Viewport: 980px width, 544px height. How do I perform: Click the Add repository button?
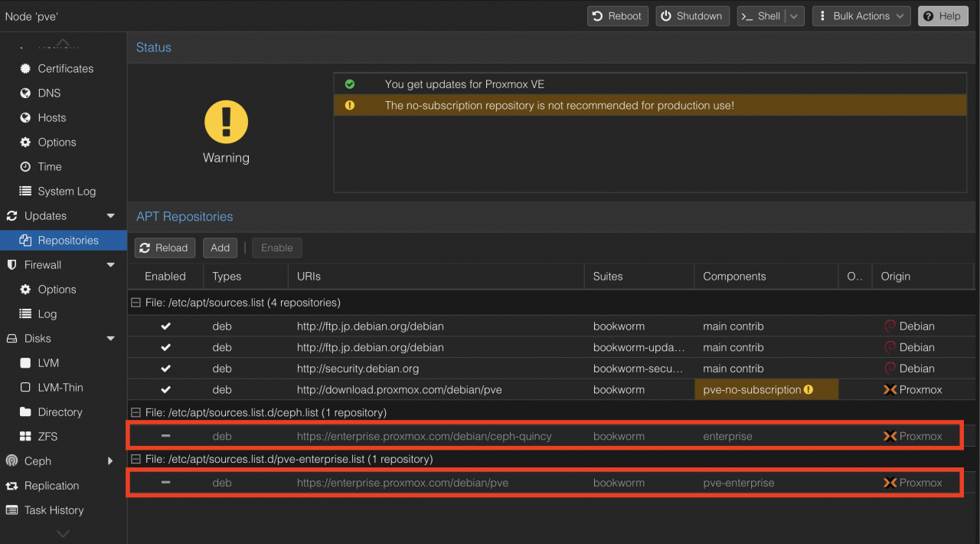pos(220,247)
